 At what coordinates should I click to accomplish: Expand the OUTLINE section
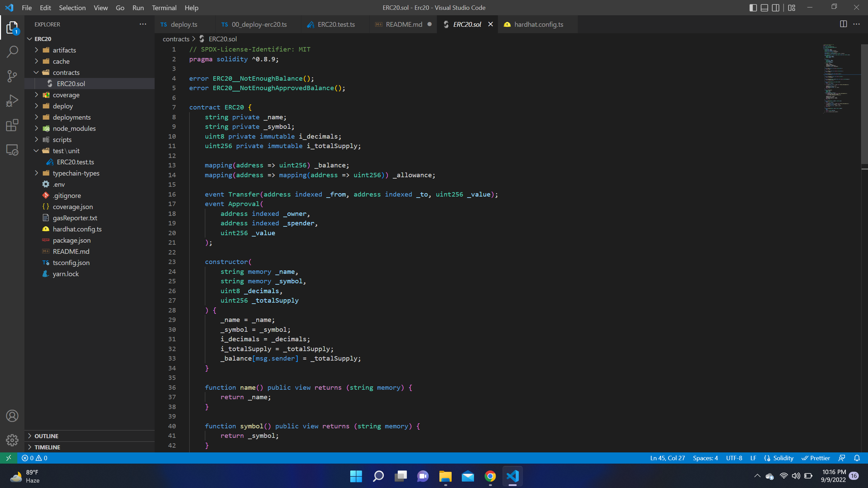click(x=46, y=436)
